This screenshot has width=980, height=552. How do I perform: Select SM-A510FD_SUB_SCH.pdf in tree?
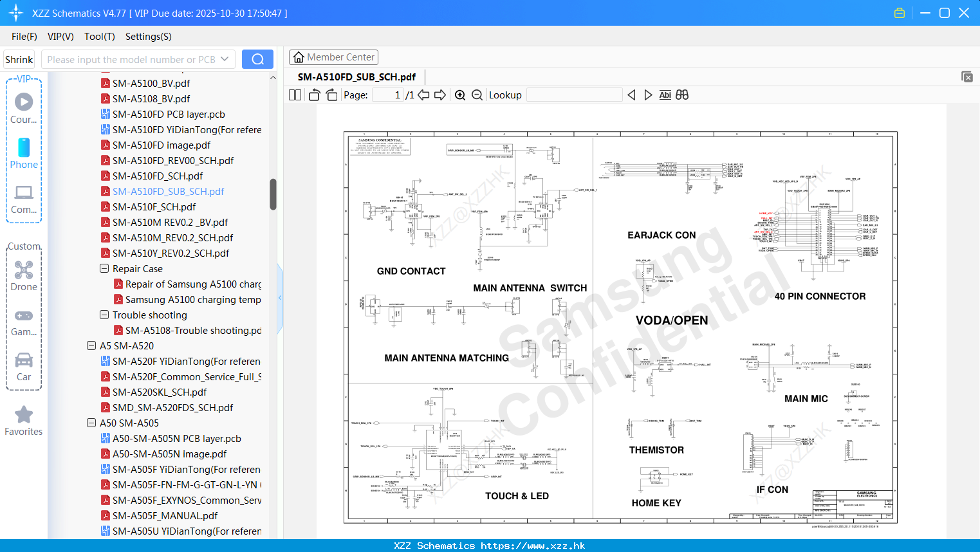162,191
